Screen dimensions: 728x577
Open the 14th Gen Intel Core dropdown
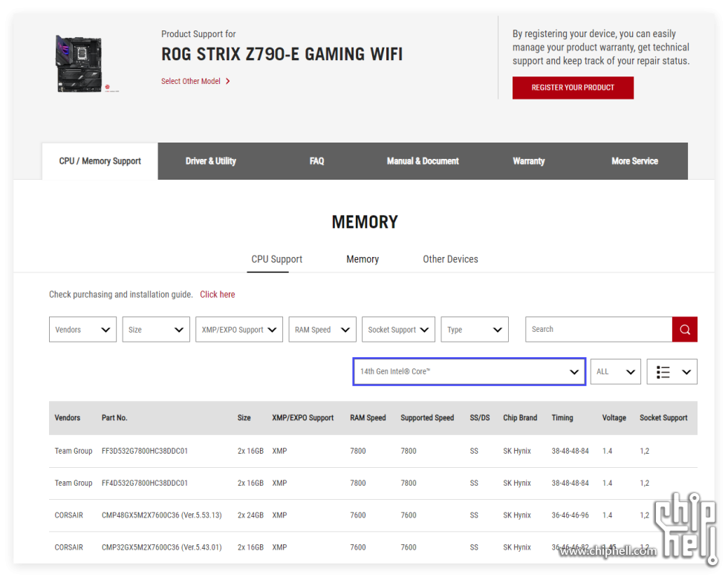tap(469, 371)
